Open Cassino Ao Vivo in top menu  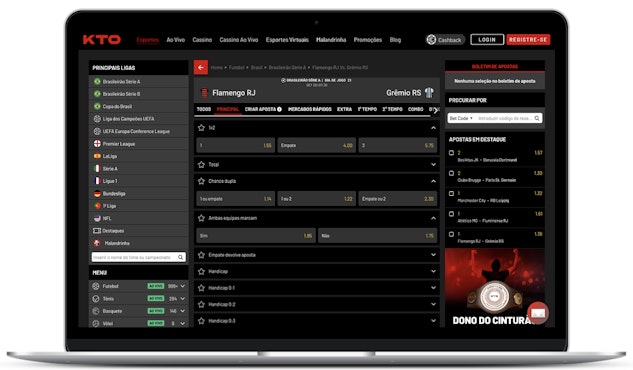(x=239, y=40)
